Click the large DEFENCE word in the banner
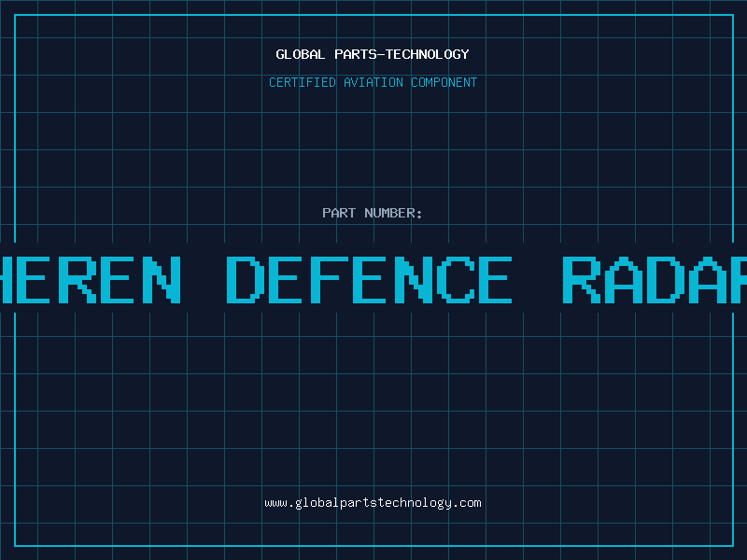 [x=370, y=280]
